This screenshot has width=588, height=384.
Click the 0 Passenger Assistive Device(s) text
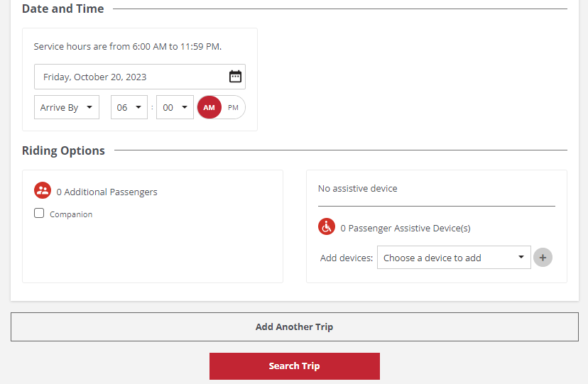405,229
